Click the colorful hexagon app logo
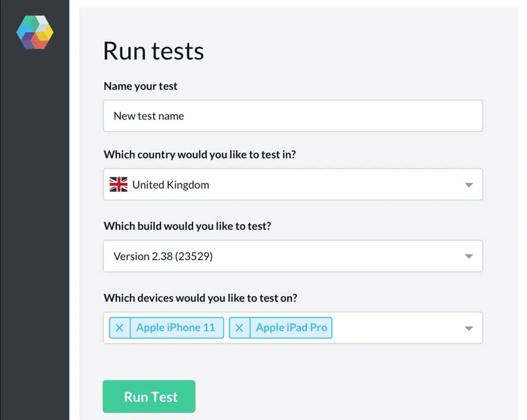The image size is (527, 420). point(35,32)
